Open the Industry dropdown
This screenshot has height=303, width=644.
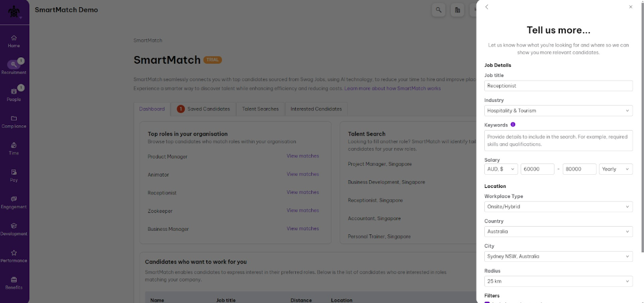pyautogui.click(x=558, y=110)
